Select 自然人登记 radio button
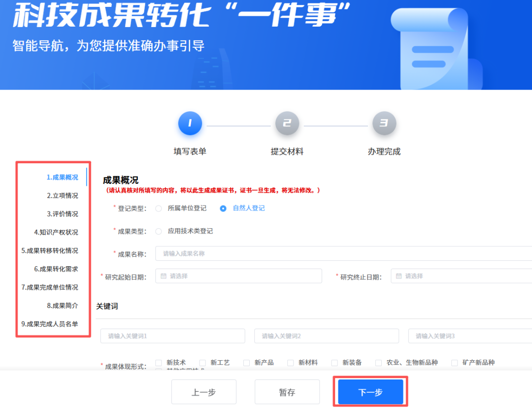This screenshot has width=532, height=412. click(x=223, y=208)
